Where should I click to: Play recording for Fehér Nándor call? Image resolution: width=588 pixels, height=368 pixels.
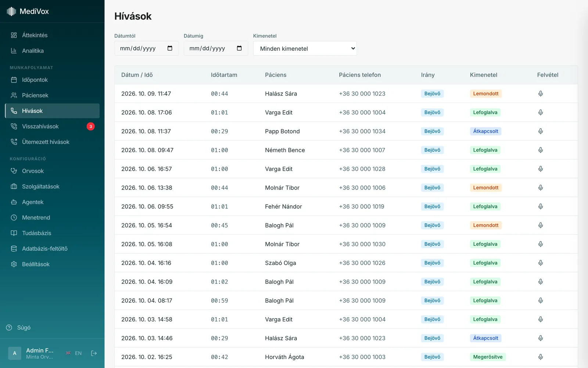pos(540,206)
